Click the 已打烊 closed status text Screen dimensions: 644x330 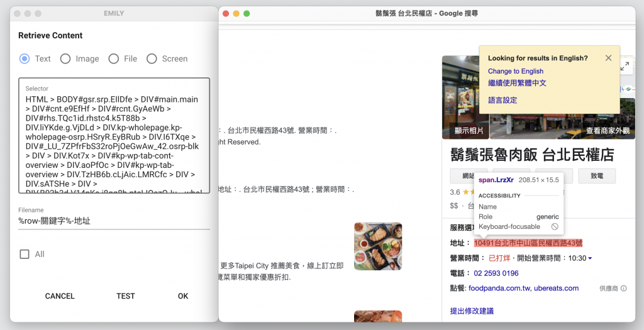click(x=499, y=258)
